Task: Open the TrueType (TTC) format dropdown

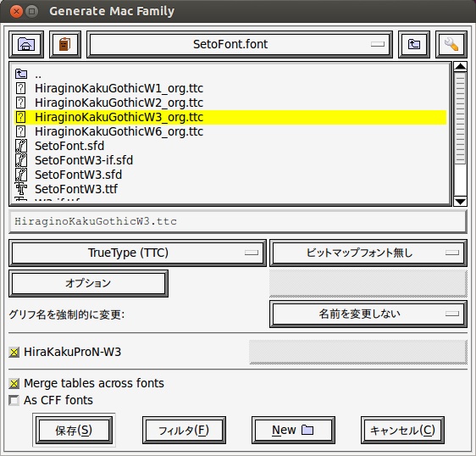Action: tap(137, 253)
